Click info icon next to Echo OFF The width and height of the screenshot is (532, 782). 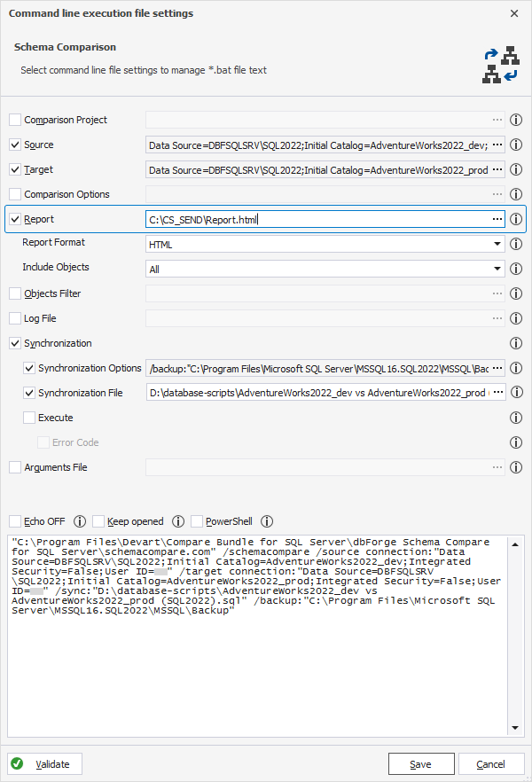(80, 521)
